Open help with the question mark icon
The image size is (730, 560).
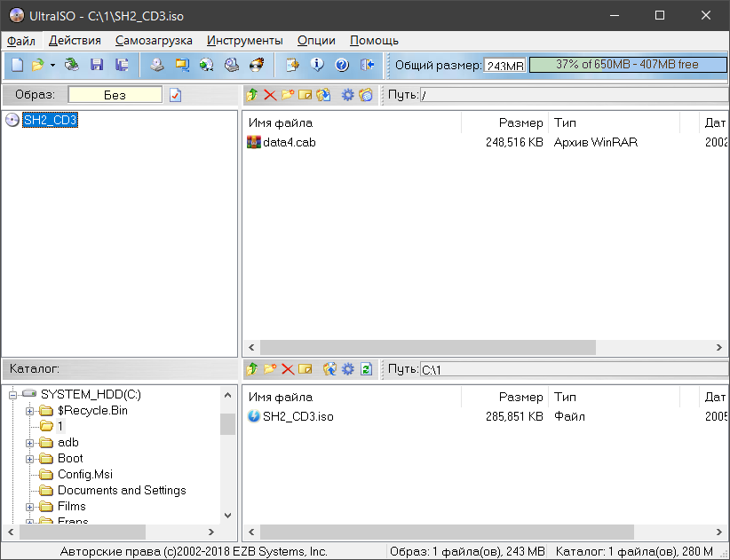(342, 65)
